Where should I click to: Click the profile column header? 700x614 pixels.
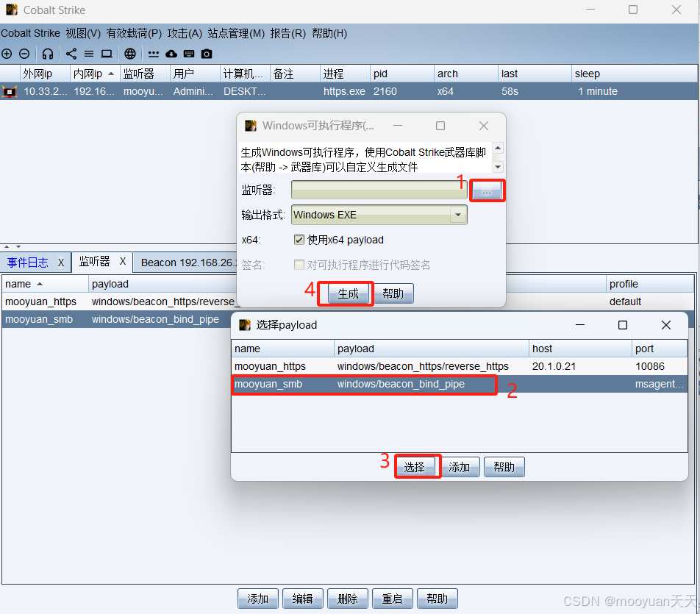[650, 284]
